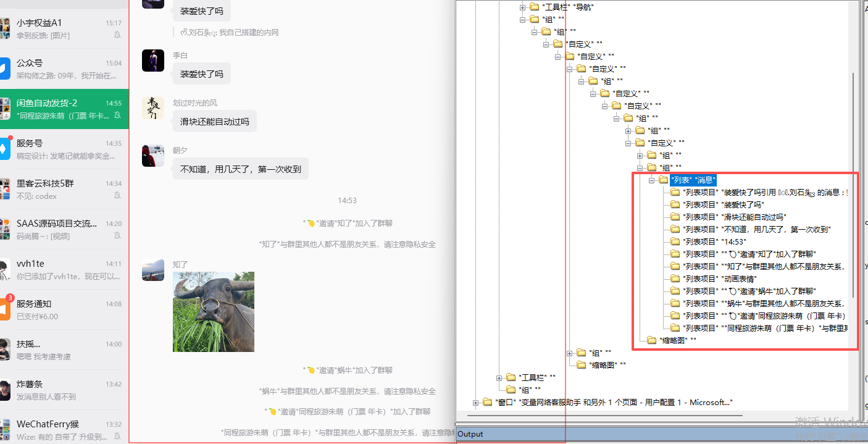Expand the 工具栏 导航 tree node

click(x=523, y=7)
